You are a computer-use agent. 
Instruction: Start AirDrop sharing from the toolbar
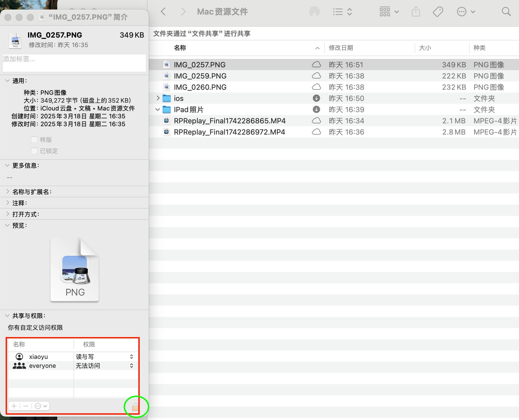point(314,11)
